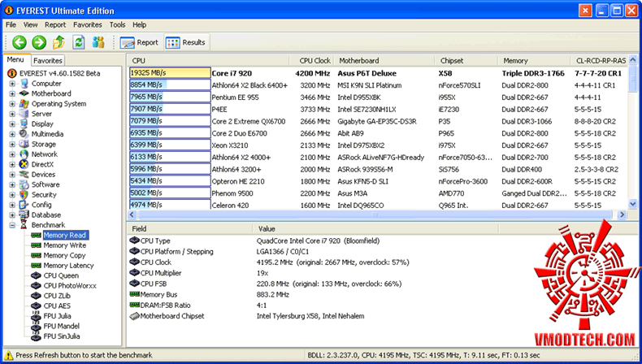
Task: Click the green Back arrow icon
Action: (x=19, y=42)
